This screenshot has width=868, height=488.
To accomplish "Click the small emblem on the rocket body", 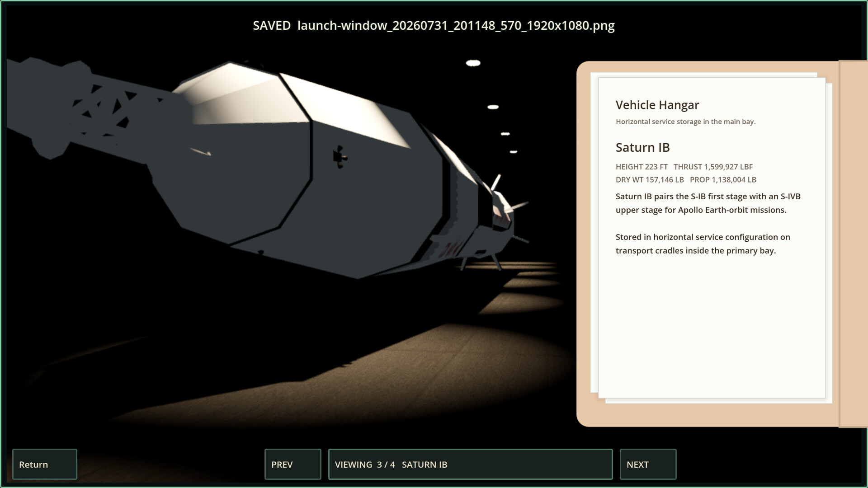I will point(340,157).
